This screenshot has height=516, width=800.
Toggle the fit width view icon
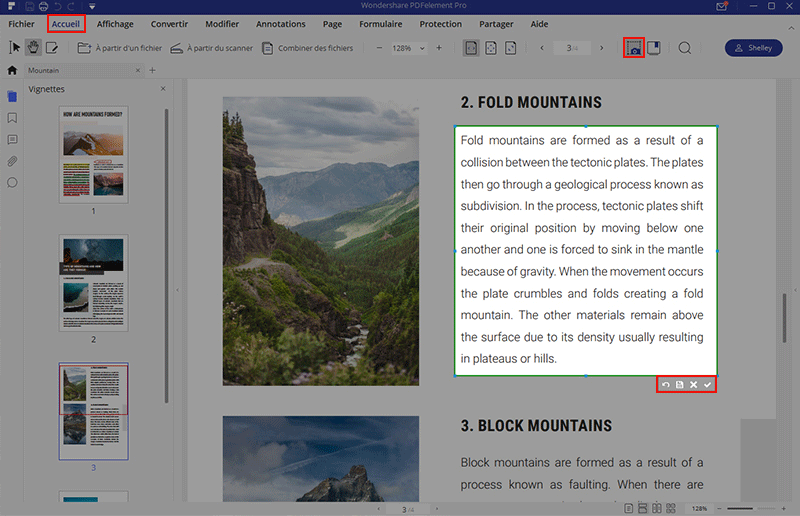(471, 48)
